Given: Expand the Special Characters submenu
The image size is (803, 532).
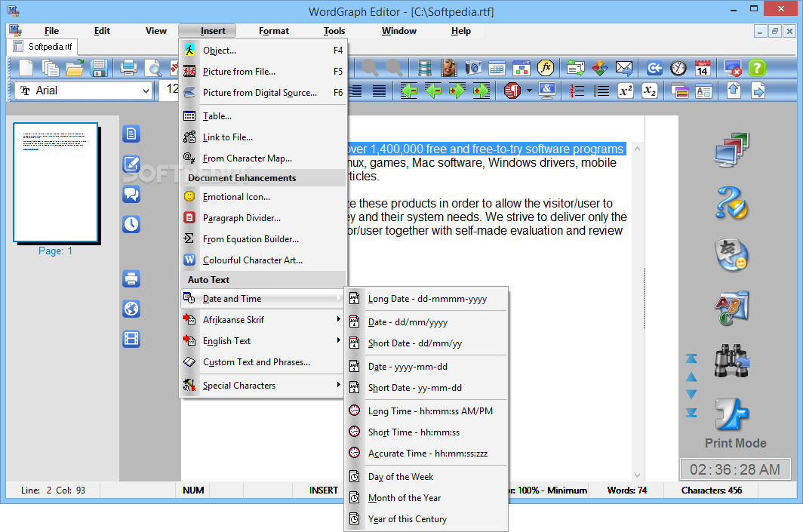Looking at the screenshot, I should (x=262, y=385).
